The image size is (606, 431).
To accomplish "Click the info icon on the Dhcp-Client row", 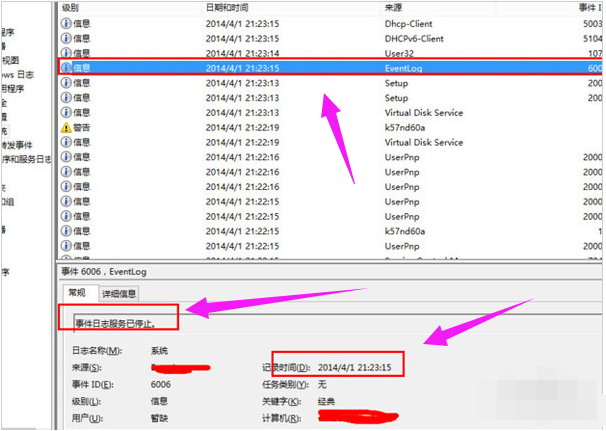I will pyautogui.click(x=66, y=21).
